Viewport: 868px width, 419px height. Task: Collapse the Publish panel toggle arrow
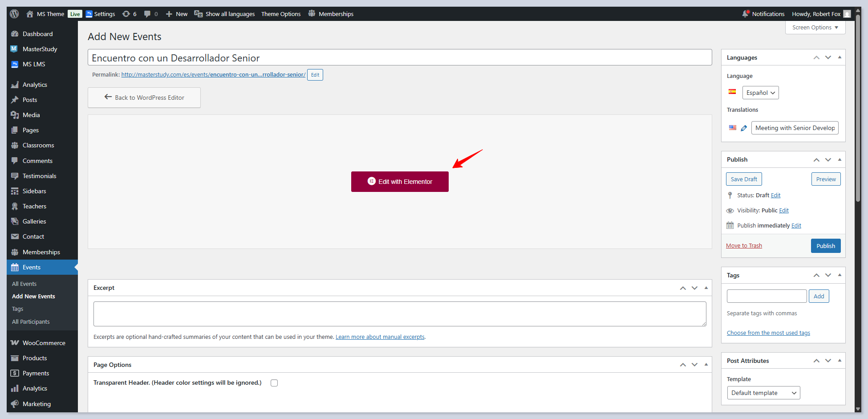coord(840,159)
